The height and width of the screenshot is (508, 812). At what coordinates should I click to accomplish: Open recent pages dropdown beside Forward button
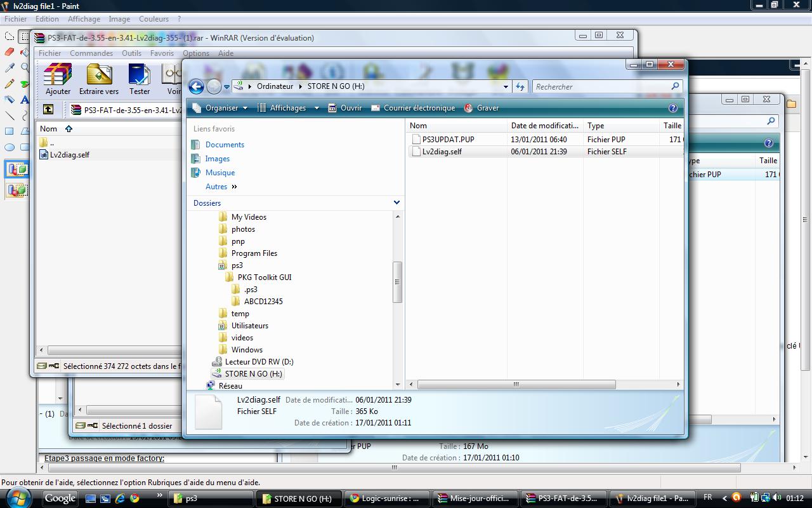[226, 87]
